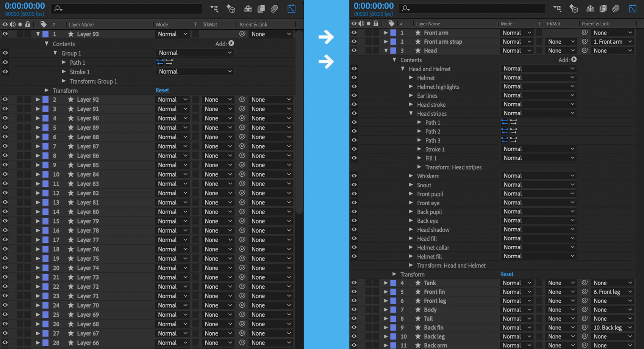Screen dimensions: 644x349
Task: Click Reset for Head layer Transform
Action: [x=507, y=274]
